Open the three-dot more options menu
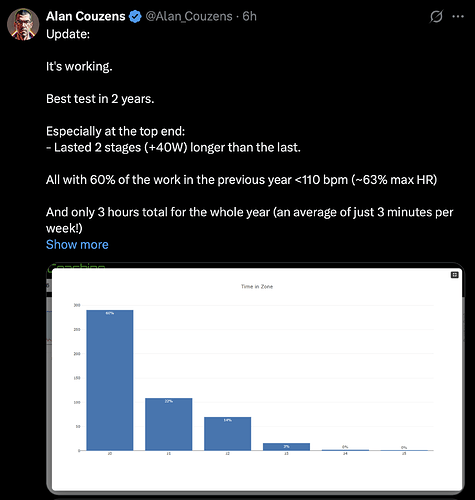The width and height of the screenshot is (475, 500). (x=458, y=16)
